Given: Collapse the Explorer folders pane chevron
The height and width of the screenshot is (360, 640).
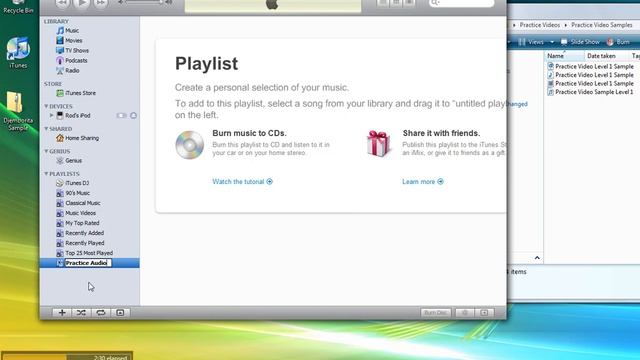Looking at the screenshot, I should point(537,258).
